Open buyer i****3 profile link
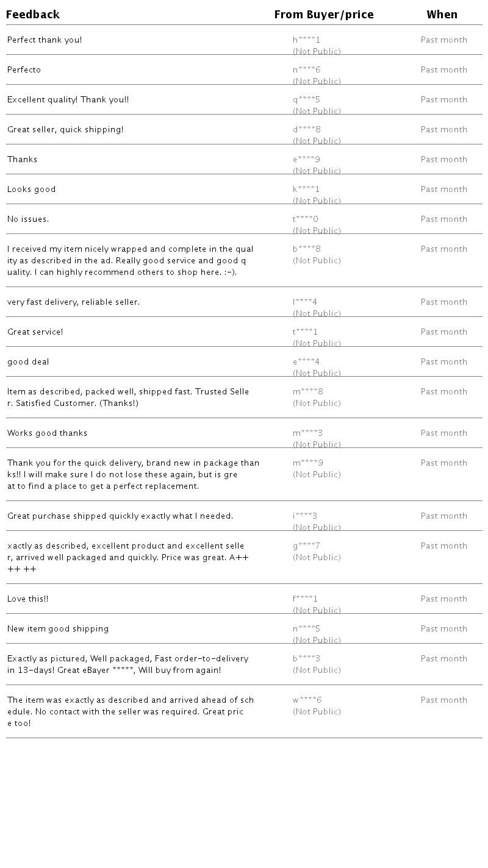Viewport: 488px width, 868px height. (305, 516)
